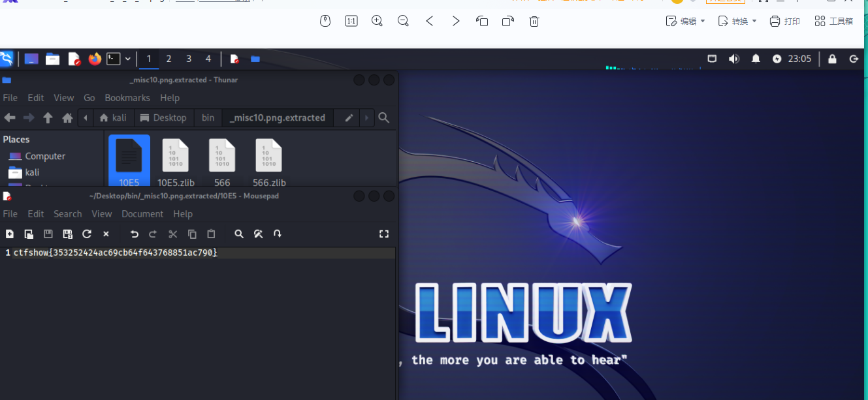
Task: Lock the screen with padlock icon
Action: tap(832, 59)
